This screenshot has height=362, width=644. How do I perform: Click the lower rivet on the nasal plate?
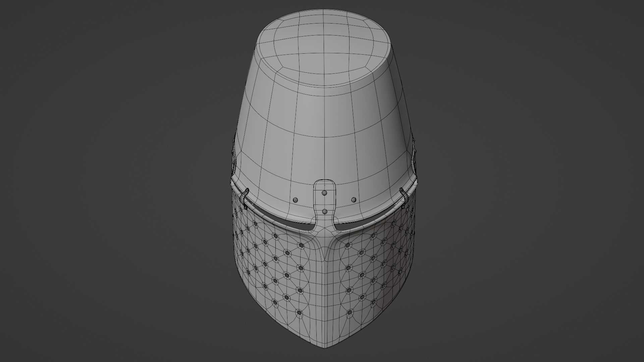pyautogui.click(x=324, y=212)
